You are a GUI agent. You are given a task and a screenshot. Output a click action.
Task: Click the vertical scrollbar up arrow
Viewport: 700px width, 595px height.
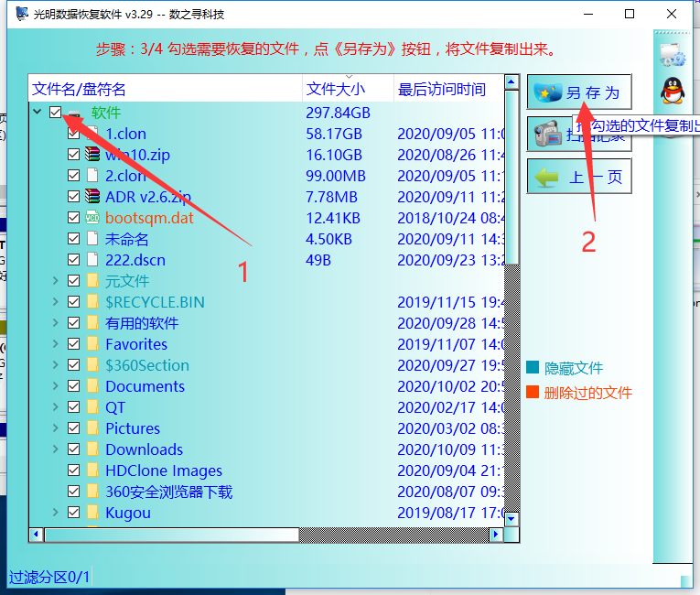[512, 82]
